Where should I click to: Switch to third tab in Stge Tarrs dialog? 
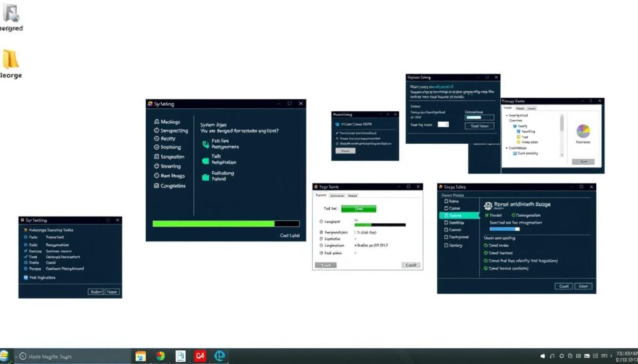click(x=353, y=196)
